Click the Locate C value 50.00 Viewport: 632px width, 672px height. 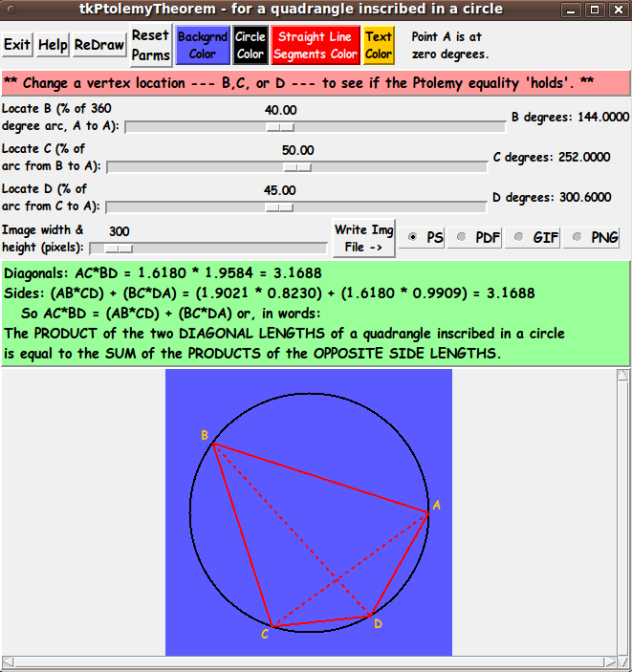[x=297, y=150]
